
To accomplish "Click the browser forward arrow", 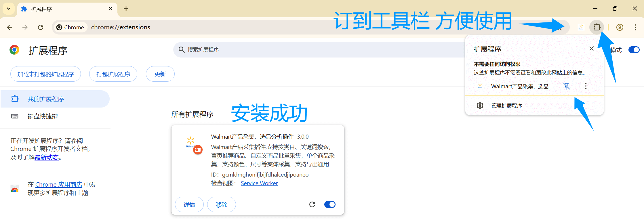I will [25, 27].
